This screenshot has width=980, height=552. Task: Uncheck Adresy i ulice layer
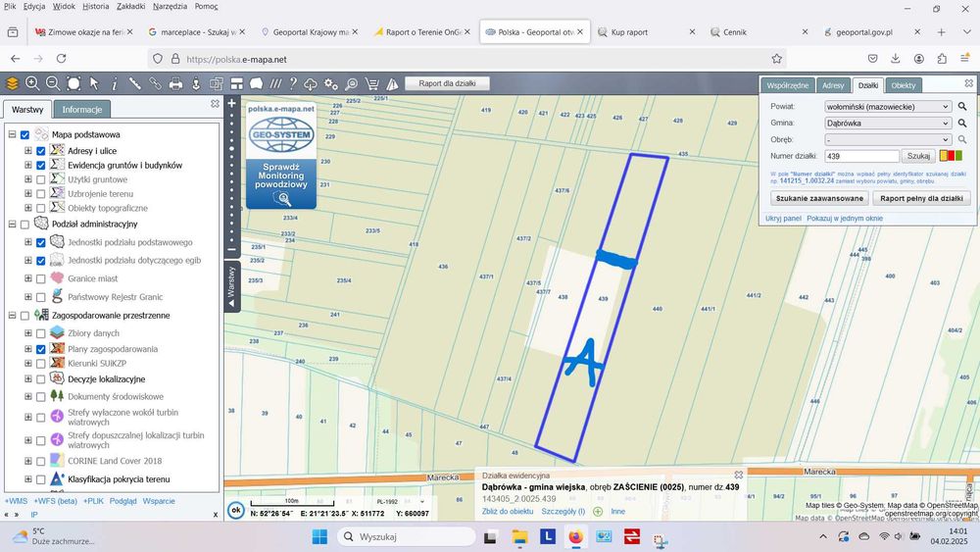[x=40, y=151]
